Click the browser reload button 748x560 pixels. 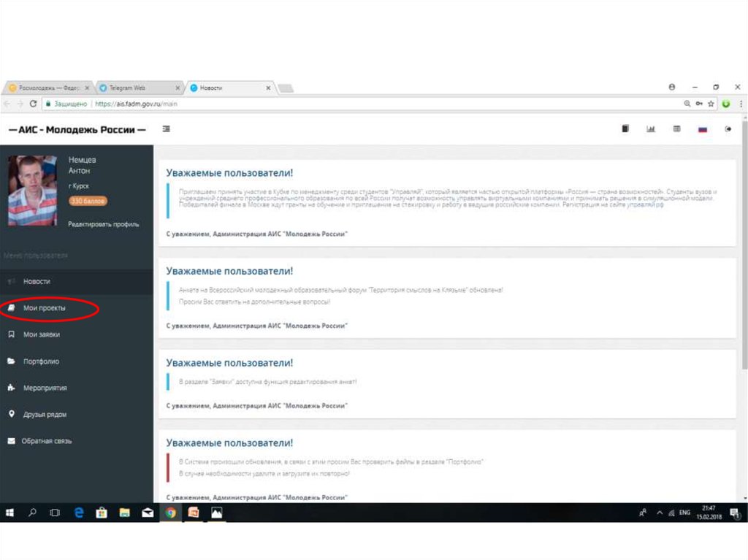click(33, 104)
